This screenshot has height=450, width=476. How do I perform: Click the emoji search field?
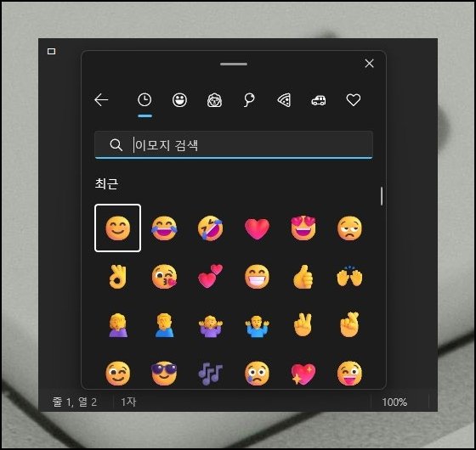coord(234,144)
